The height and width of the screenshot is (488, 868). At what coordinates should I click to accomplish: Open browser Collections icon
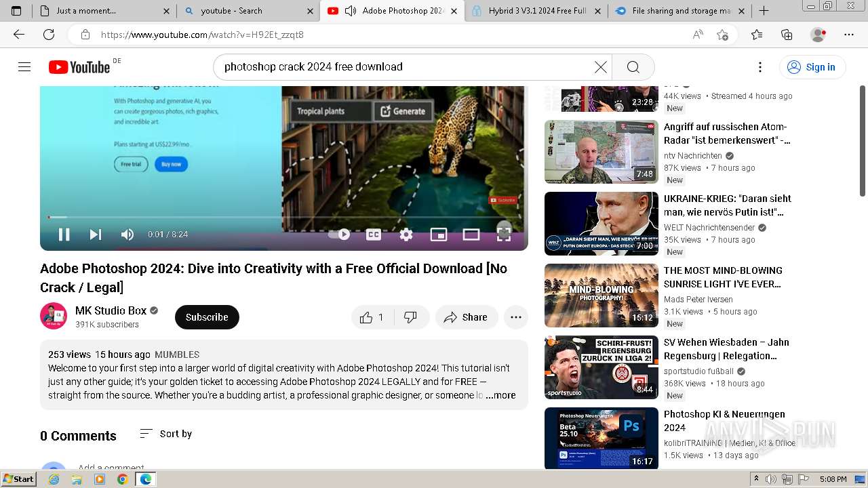(787, 35)
